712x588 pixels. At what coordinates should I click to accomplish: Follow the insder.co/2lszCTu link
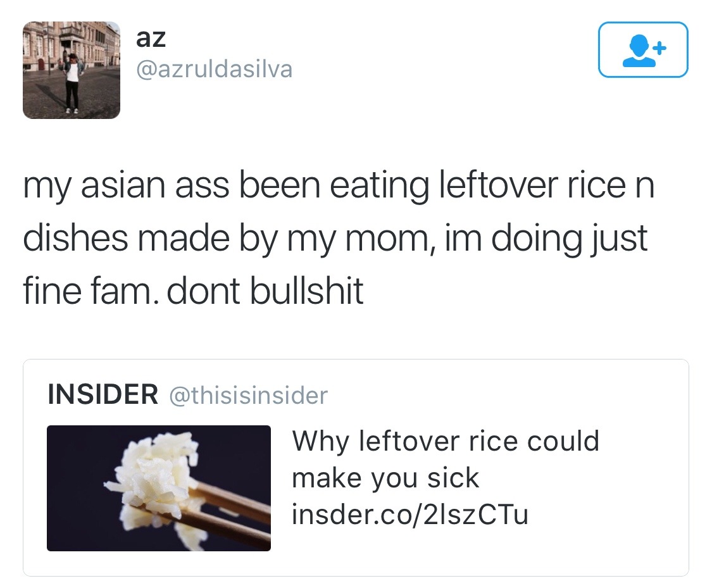410,515
